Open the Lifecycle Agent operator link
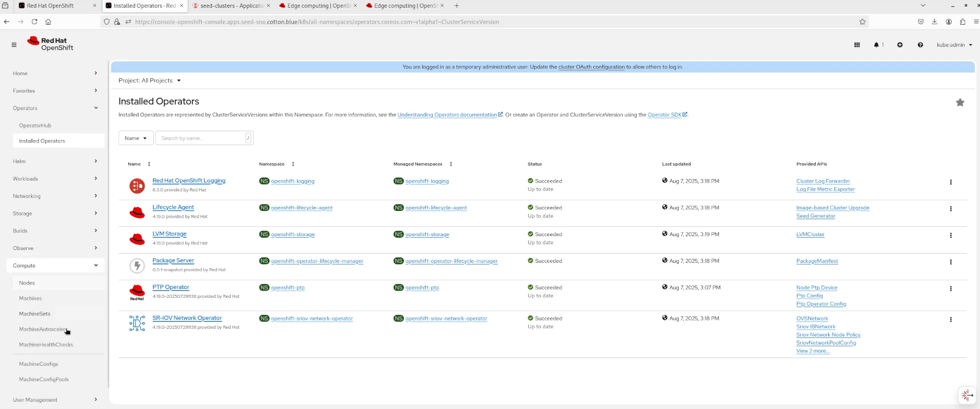 pos(173,207)
